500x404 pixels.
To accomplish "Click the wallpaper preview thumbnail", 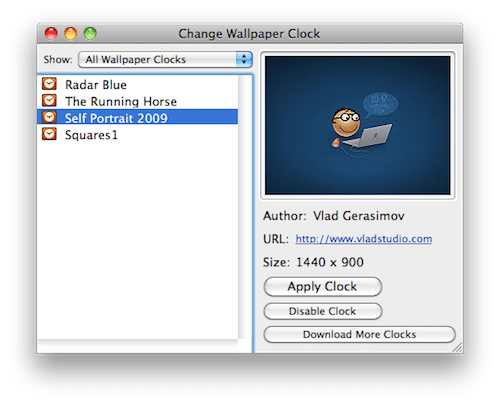I will [357, 125].
